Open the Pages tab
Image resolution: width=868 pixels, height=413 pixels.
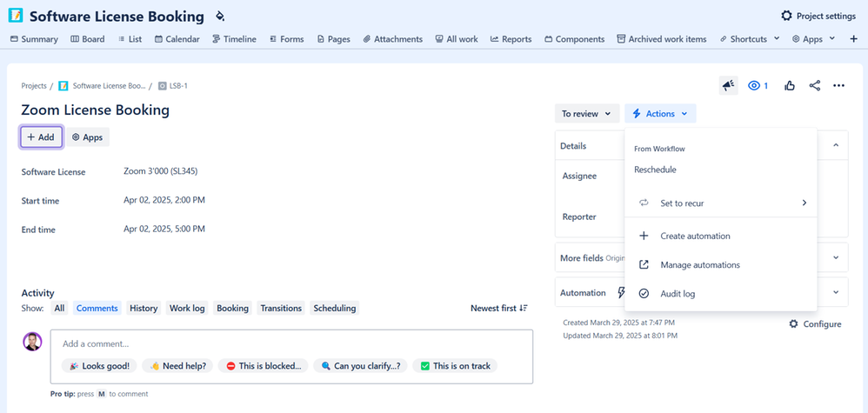point(334,39)
